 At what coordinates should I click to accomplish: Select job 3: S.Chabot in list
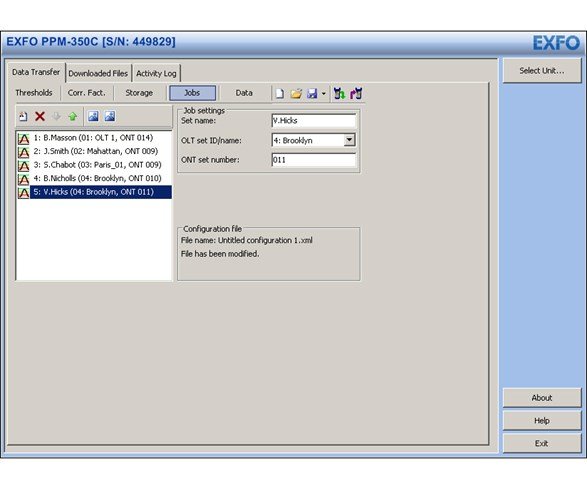pos(94,165)
